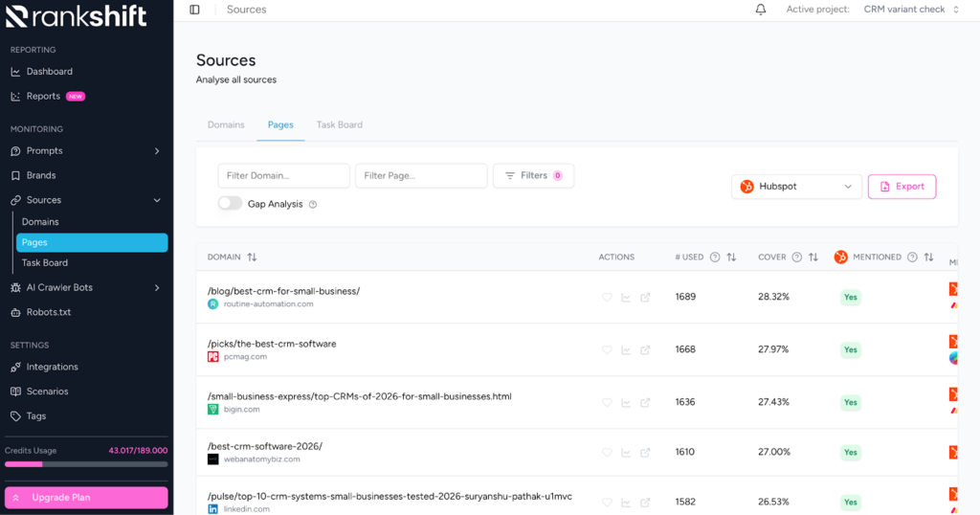This screenshot has height=515, width=980.
Task: Click the Filter Domain input field
Action: (x=283, y=176)
